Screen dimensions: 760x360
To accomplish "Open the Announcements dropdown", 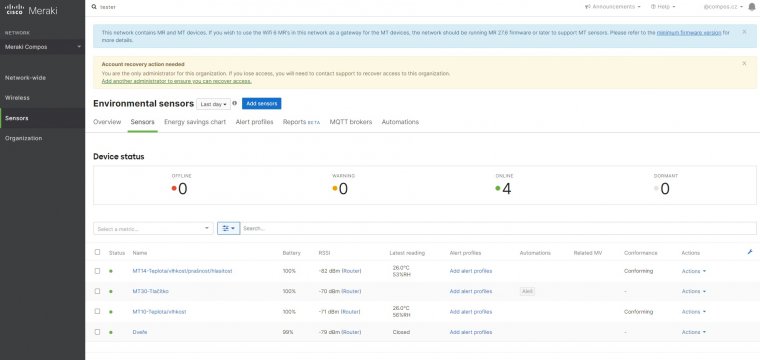I will (613, 7).
